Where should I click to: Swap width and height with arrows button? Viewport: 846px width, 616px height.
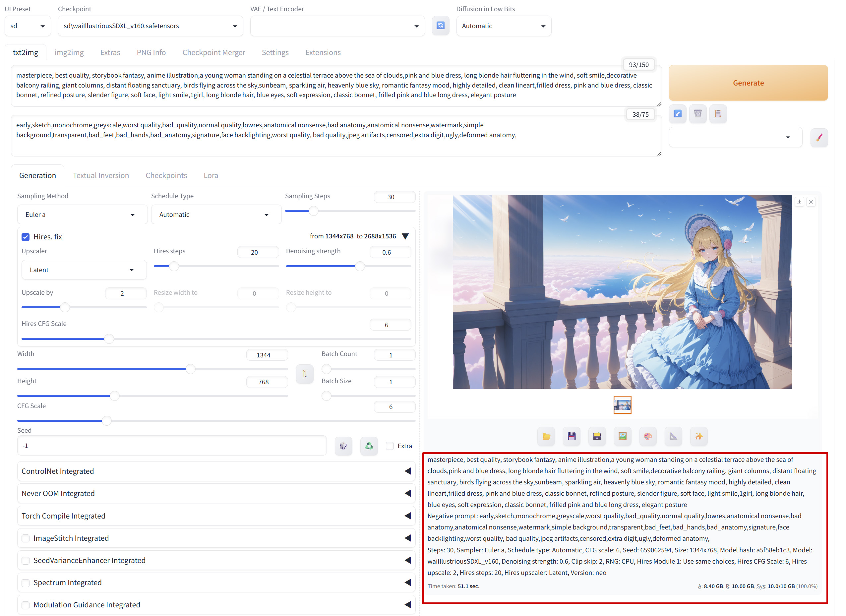coord(304,374)
